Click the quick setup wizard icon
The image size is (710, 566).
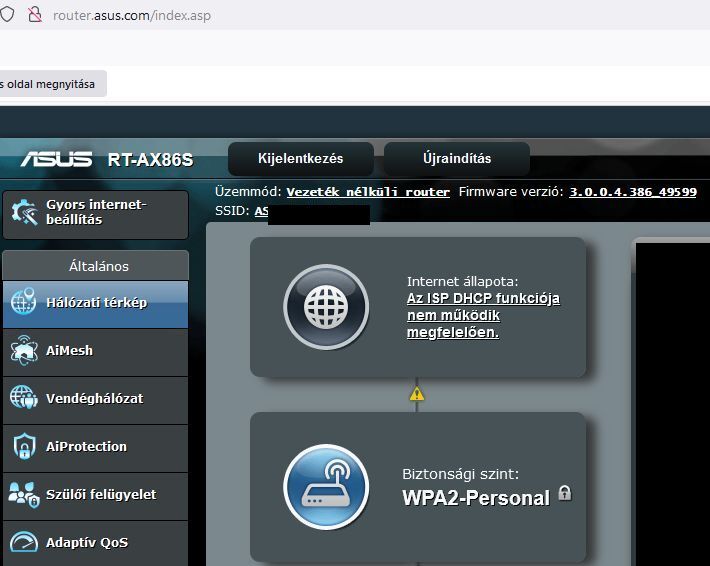(x=24, y=212)
